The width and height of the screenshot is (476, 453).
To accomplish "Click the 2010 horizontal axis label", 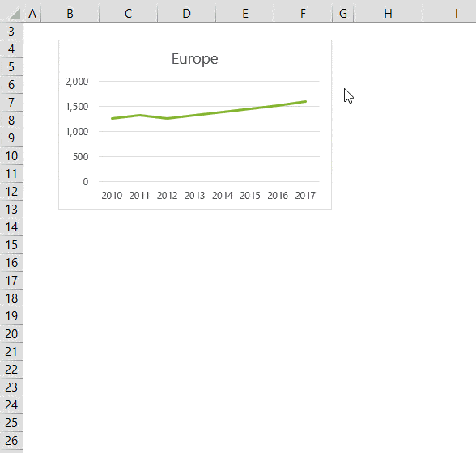I will pyautogui.click(x=112, y=196).
